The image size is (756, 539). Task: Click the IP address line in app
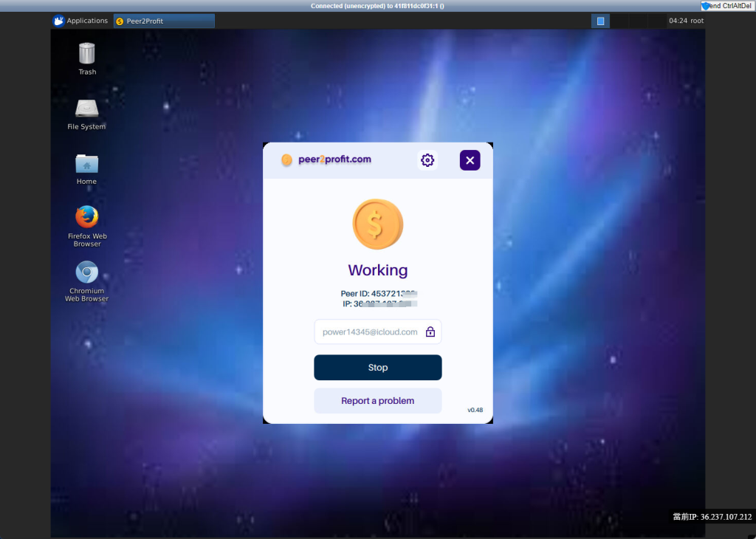[x=379, y=303]
